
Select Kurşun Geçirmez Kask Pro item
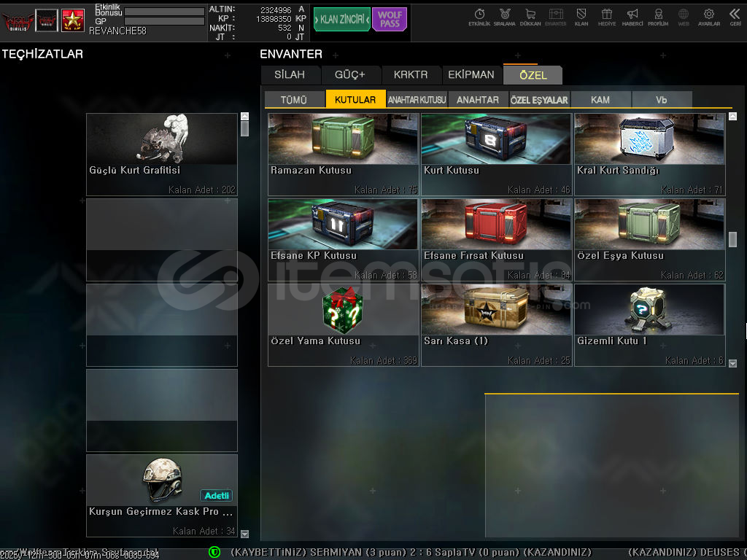(x=162, y=496)
